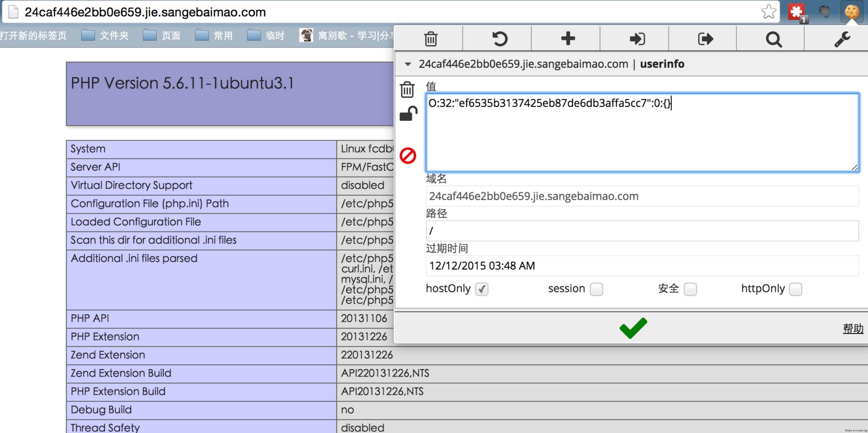Click the import cookies arrow icon
Image resolution: width=868 pixels, height=433 pixels.
637,39
